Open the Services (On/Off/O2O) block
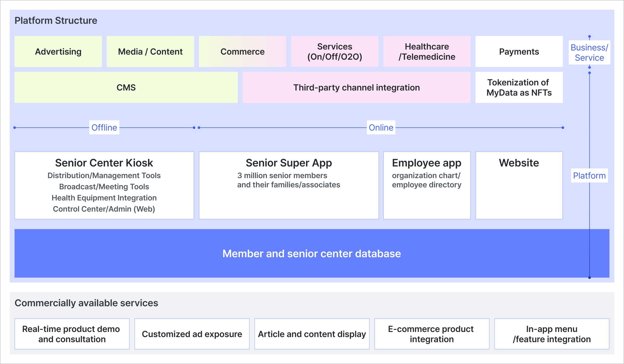Image resolution: width=624 pixels, height=364 pixels. pyautogui.click(x=335, y=51)
